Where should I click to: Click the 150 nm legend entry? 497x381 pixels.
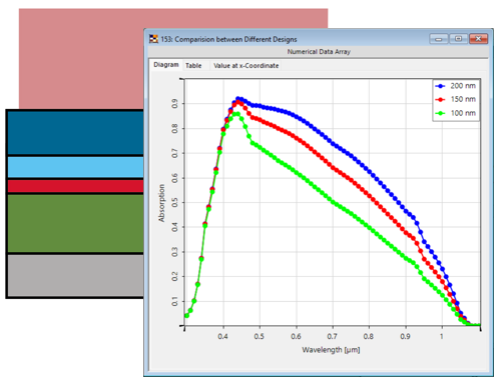click(x=456, y=99)
